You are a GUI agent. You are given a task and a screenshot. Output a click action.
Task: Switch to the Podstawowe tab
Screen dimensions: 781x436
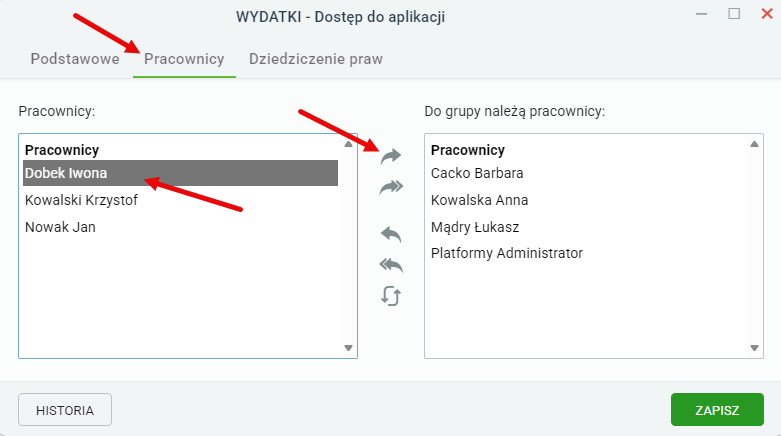click(x=75, y=59)
